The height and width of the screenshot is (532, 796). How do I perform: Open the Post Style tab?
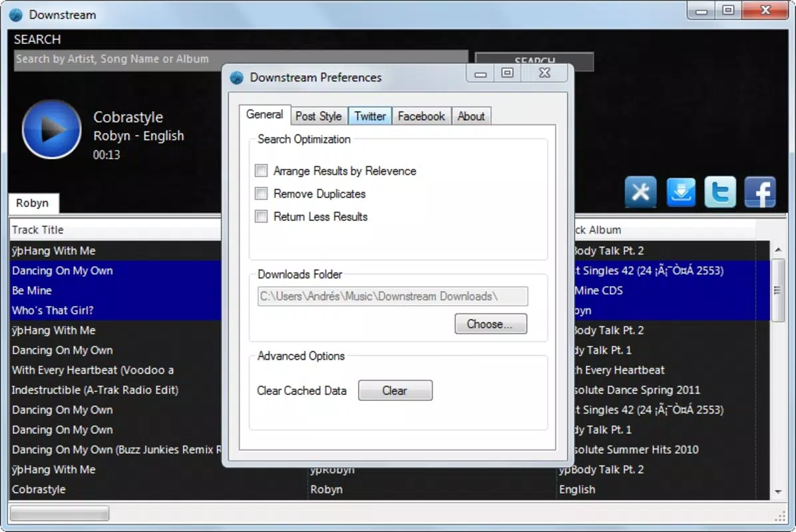318,116
